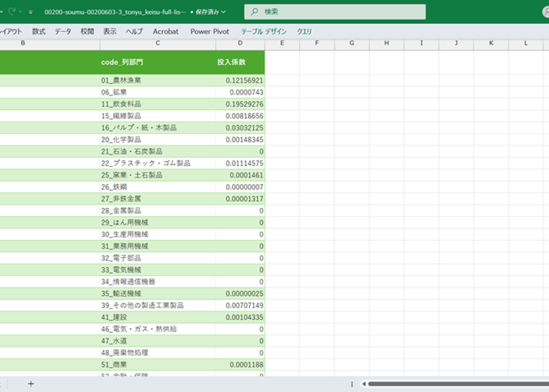Select the cell with value 0.00001317

240,199
